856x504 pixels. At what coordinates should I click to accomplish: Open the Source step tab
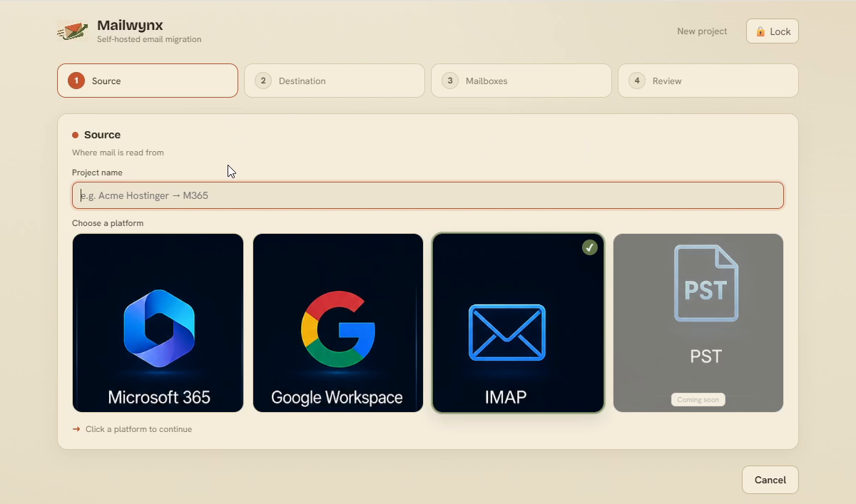[148, 81]
